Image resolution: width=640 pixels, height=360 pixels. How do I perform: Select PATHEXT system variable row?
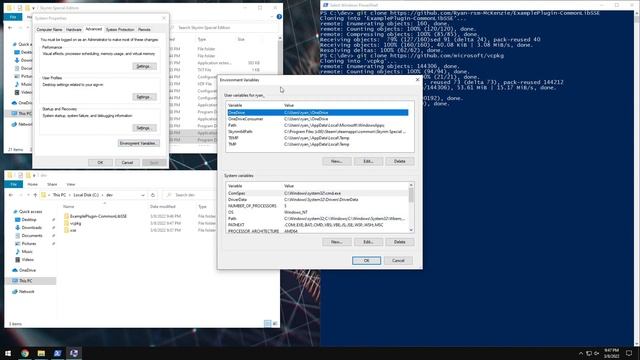[x=318, y=225]
